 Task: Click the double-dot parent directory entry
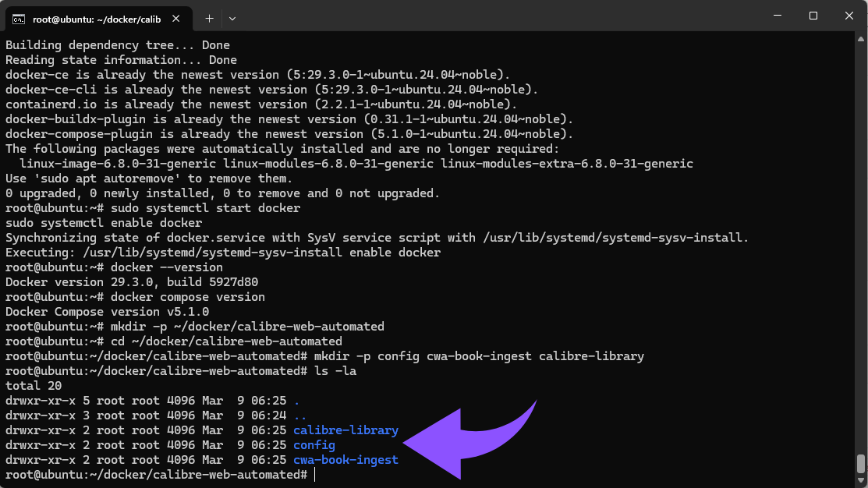299,416
